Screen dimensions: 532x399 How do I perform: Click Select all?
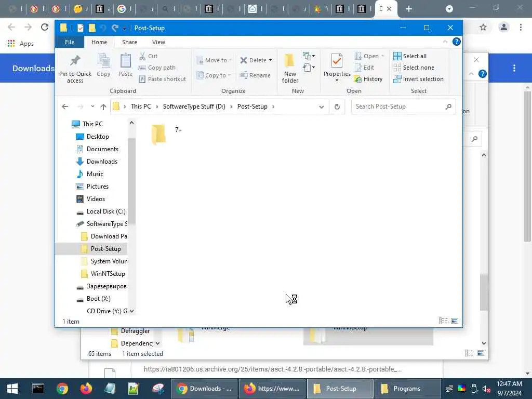[410, 56]
